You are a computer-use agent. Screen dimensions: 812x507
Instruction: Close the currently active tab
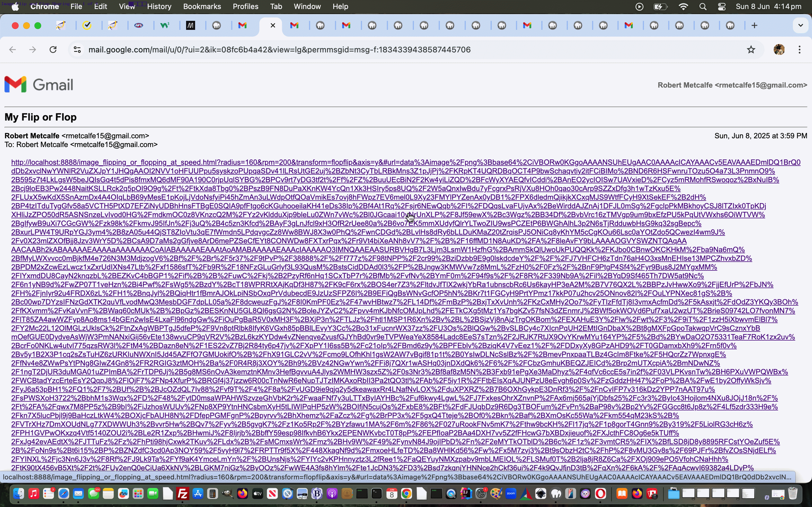pos(273,25)
